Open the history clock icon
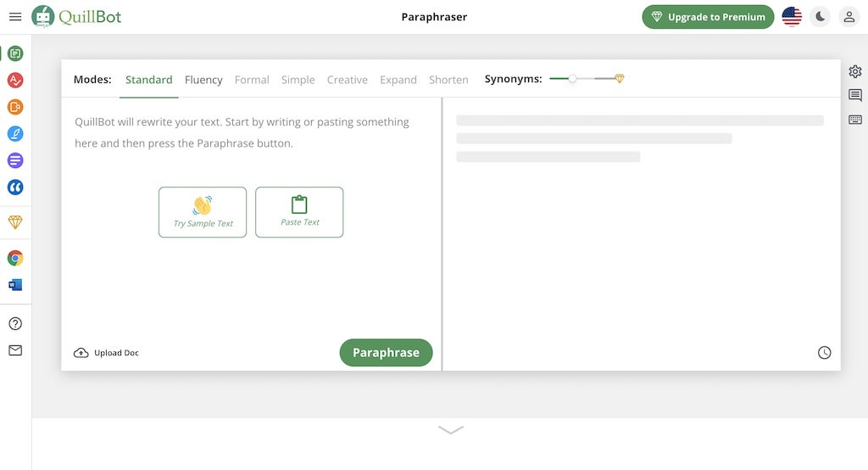This screenshot has height=470, width=868. [x=824, y=353]
